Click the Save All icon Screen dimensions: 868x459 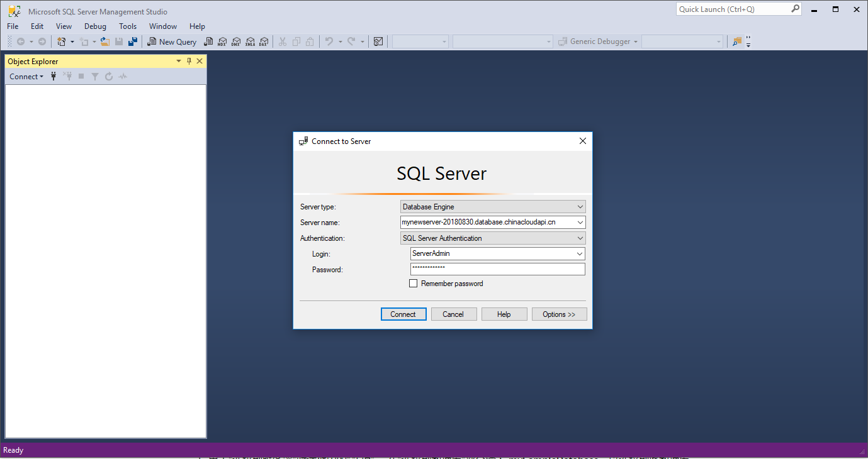point(133,41)
